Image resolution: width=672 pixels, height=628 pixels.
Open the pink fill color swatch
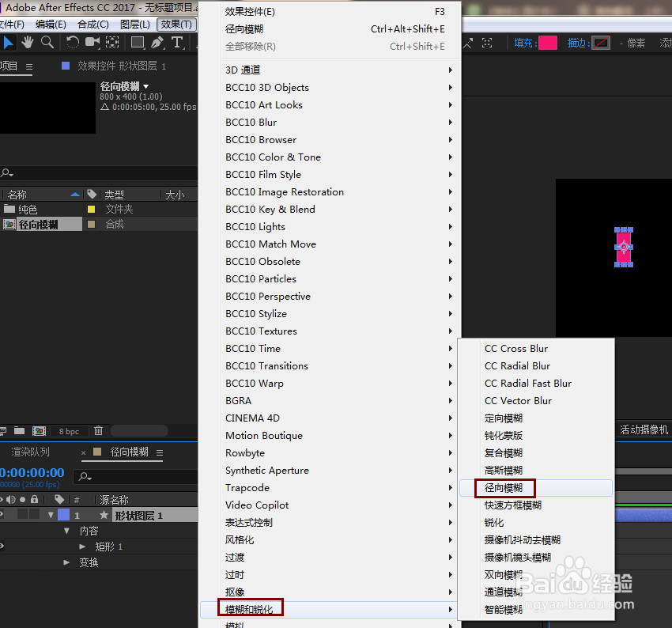[548, 43]
